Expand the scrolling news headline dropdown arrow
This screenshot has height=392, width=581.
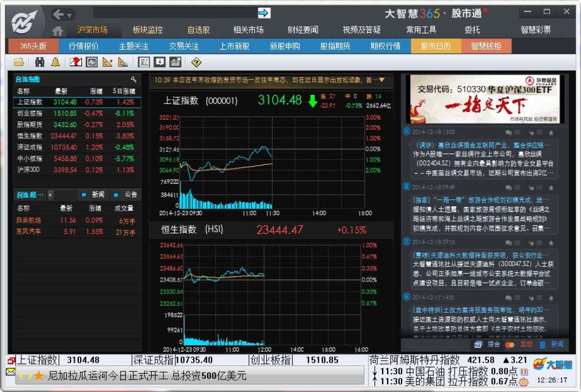[381, 80]
